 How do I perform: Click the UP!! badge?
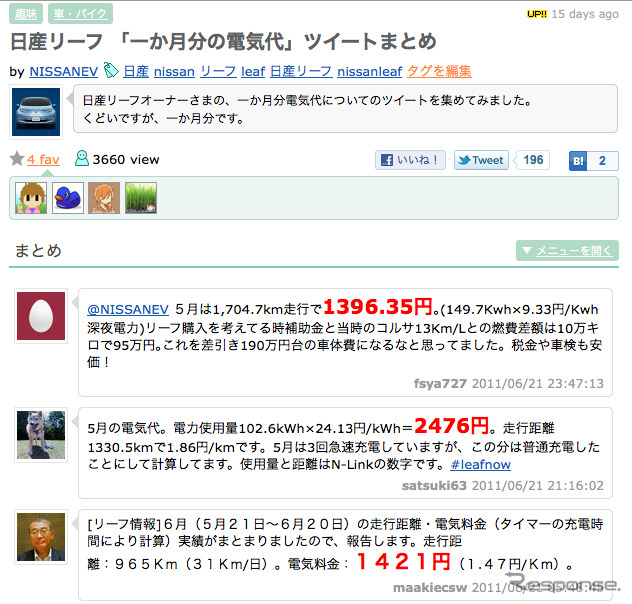pyautogui.click(x=536, y=14)
